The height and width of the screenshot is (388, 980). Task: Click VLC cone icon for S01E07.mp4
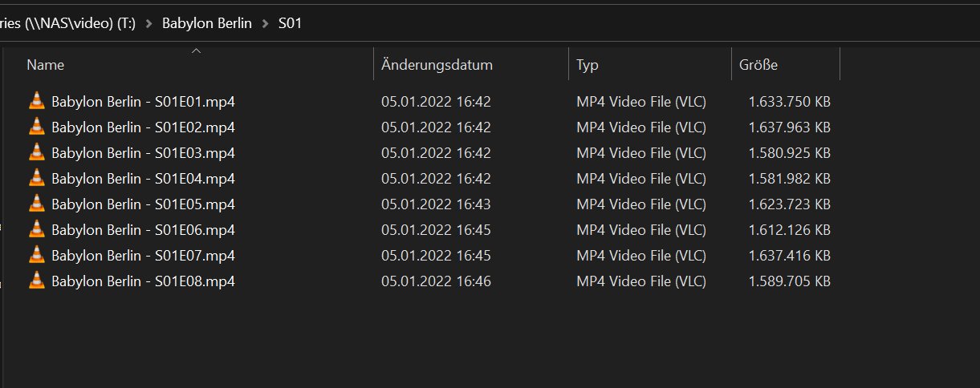click(x=37, y=255)
